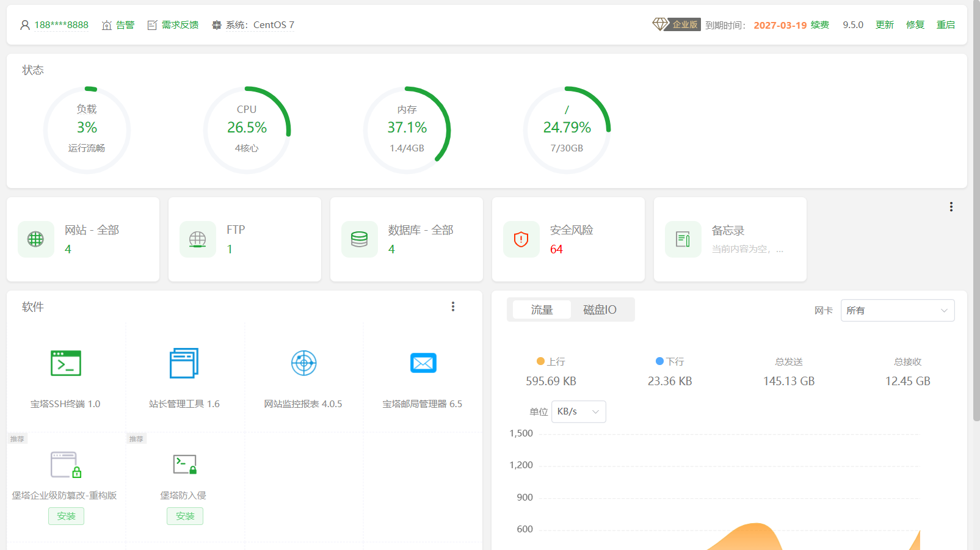Click the 负载 3% load gauge
Screen dimensions: 980x550
tap(87, 129)
